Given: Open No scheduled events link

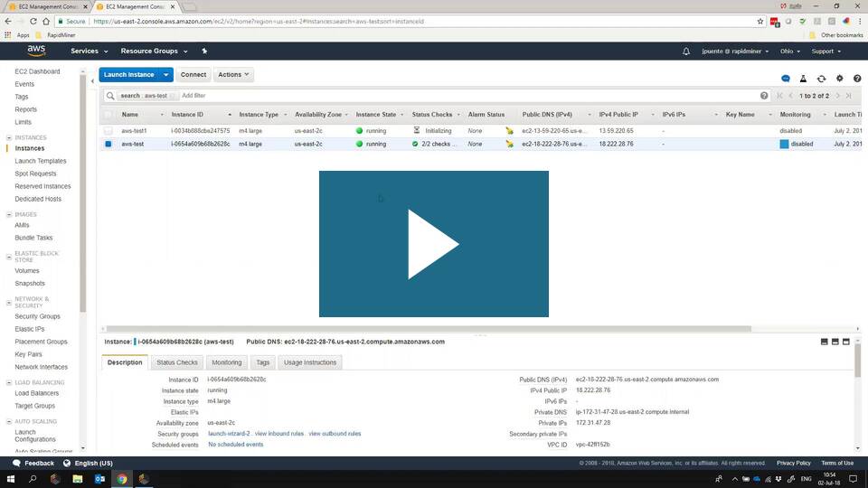Looking at the screenshot, I should pos(235,445).
